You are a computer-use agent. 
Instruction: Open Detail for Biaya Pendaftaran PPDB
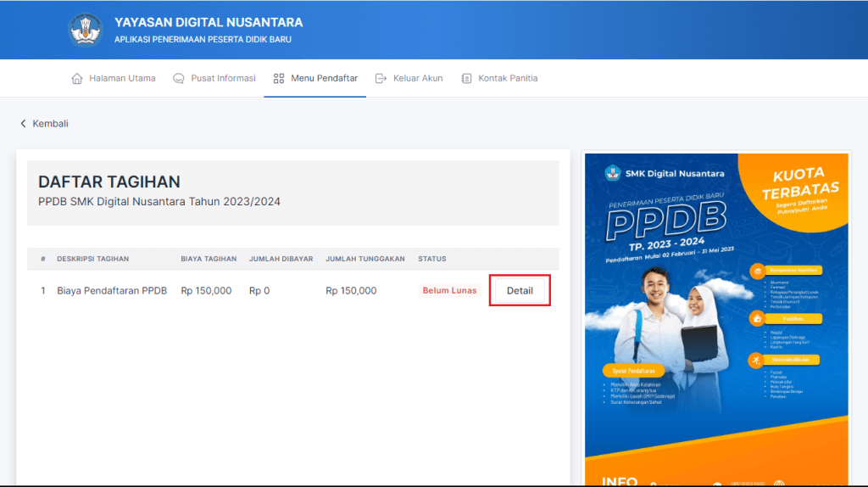(x=520, y=290)
